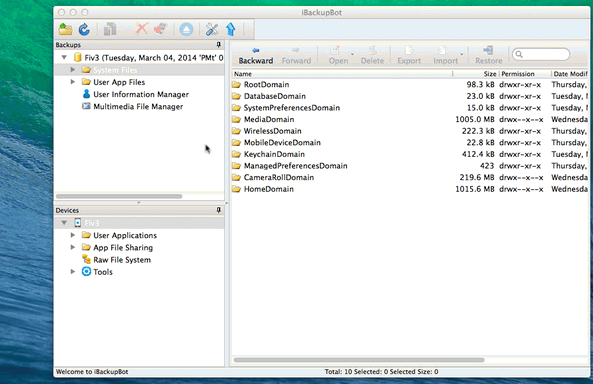Viewport: 593px width, 384px height.
Task: Click the blue refresh arrow icon
Action: click(x=84, y=29)
